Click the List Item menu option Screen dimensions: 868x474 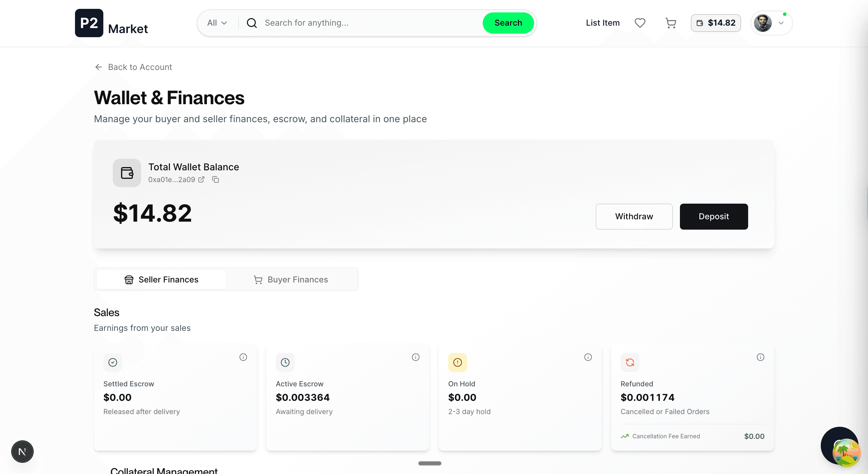point(603,23)
